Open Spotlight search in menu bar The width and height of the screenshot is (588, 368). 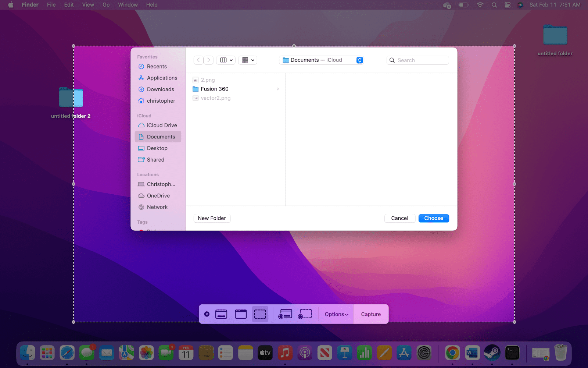494,5
